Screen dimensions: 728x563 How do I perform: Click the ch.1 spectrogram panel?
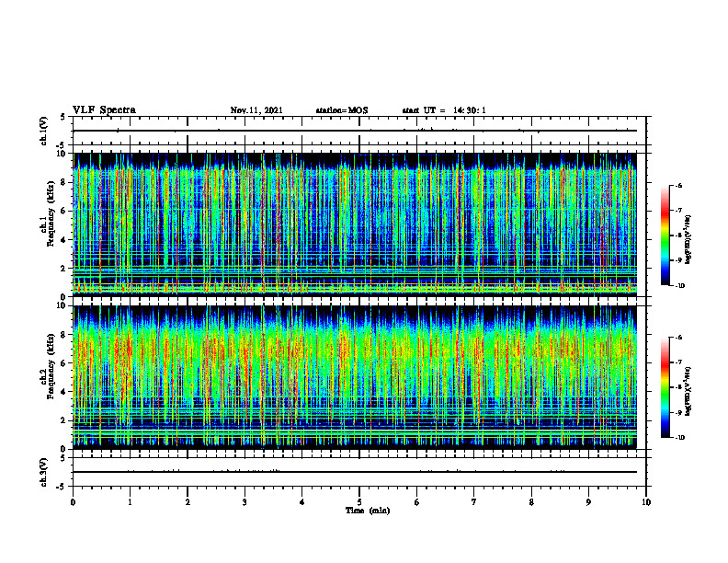tap(355, 224)
